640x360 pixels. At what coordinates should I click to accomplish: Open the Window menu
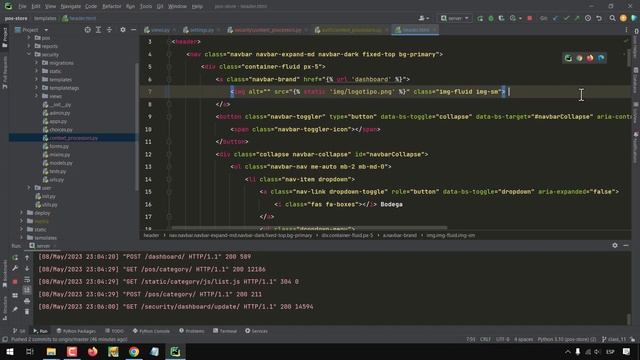(x=177, y=7)
